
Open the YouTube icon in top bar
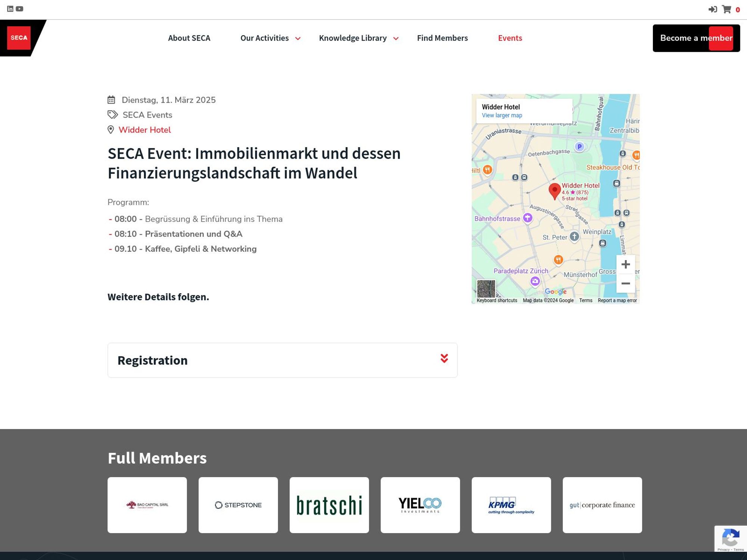tap(19, 9)
